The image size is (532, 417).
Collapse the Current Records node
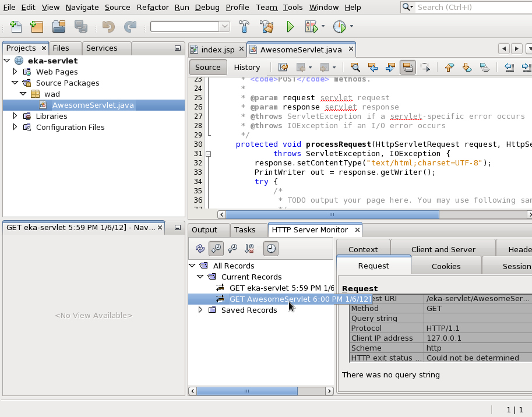(200, 277)
